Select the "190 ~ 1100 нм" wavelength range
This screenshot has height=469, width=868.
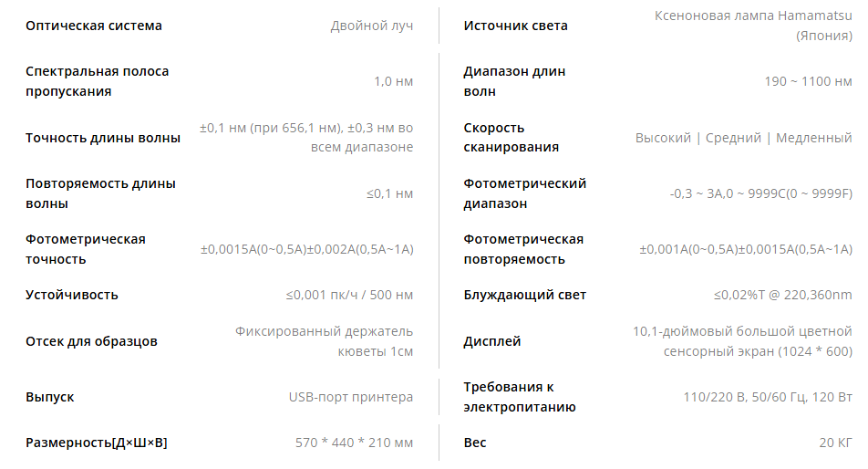click(808, 81)
